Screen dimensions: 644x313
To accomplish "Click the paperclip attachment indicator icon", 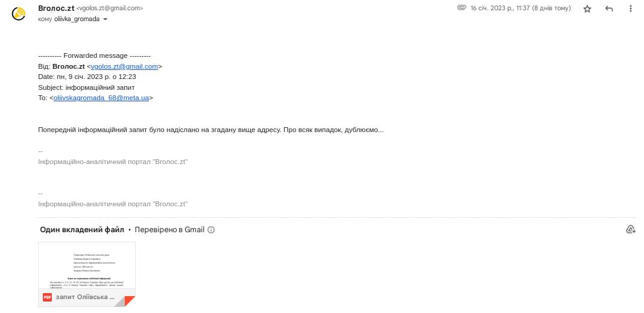I will pyautogui.click(x=462, y=8).
